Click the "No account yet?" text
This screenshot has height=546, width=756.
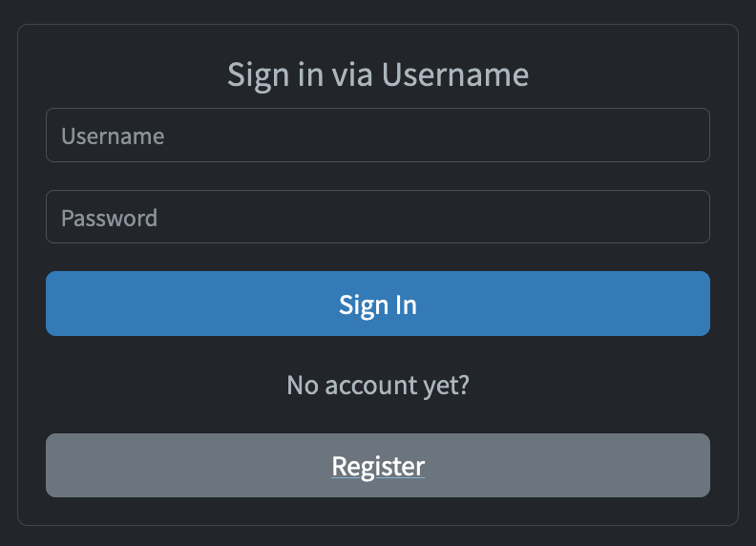coord(377,386)
